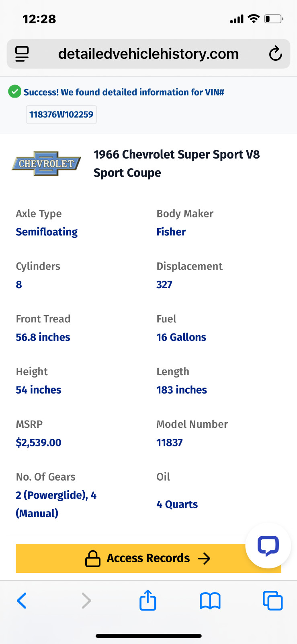Go back with Safari back arrow

[22, 601]
